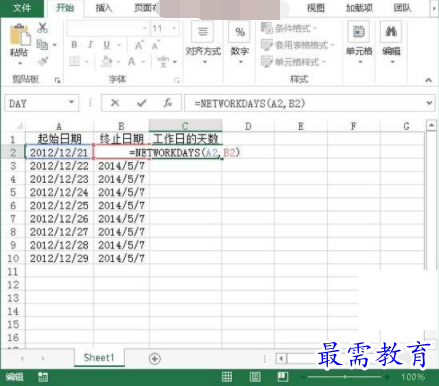439x386 pixels.
Task: Click the phonetic guide 文 icon
Action: coord(163,61)
